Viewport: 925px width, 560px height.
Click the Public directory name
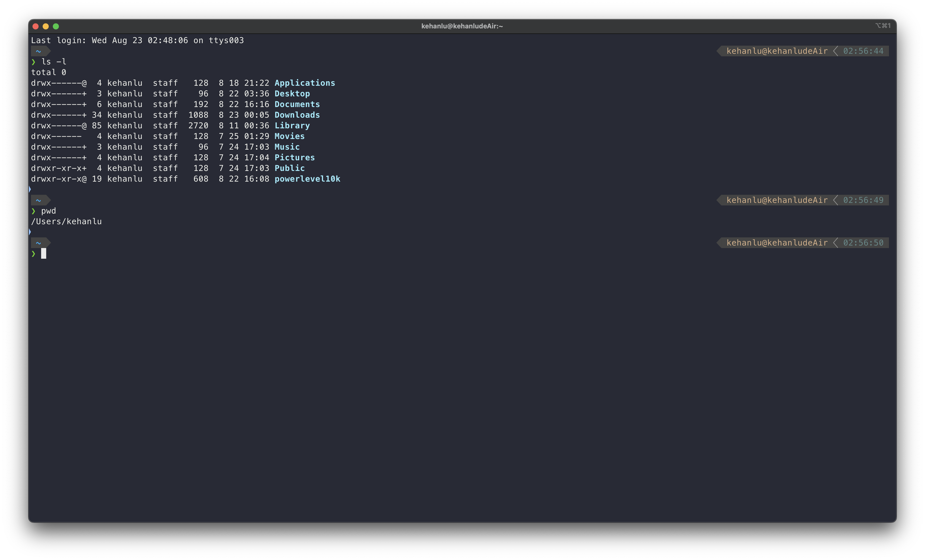pyautogui.click(x=289, y=168)
